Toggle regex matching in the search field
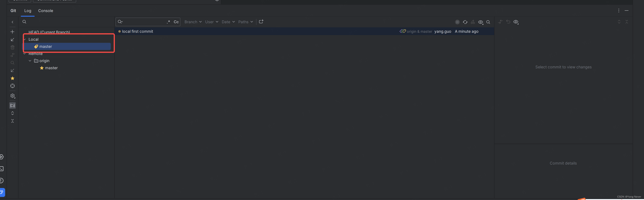 point(168,22)
